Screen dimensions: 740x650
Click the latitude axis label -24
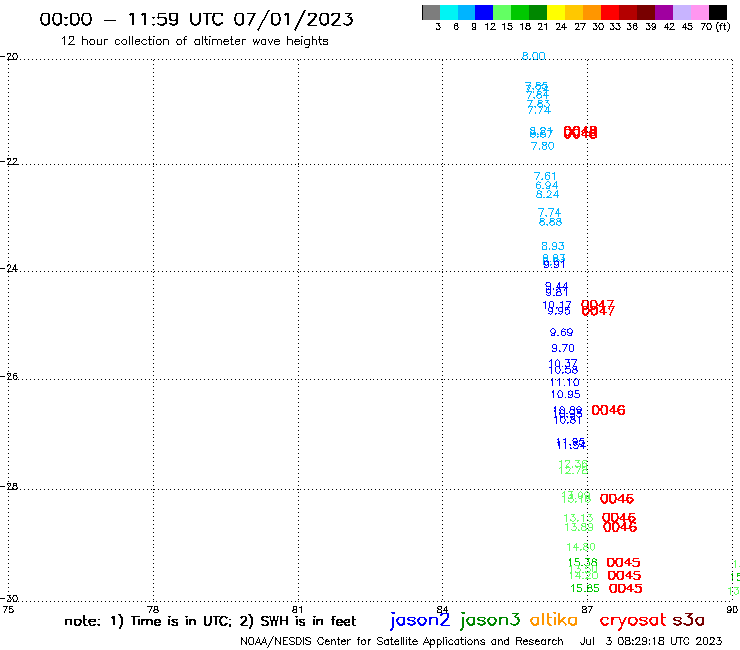click(x=9, y=268)
